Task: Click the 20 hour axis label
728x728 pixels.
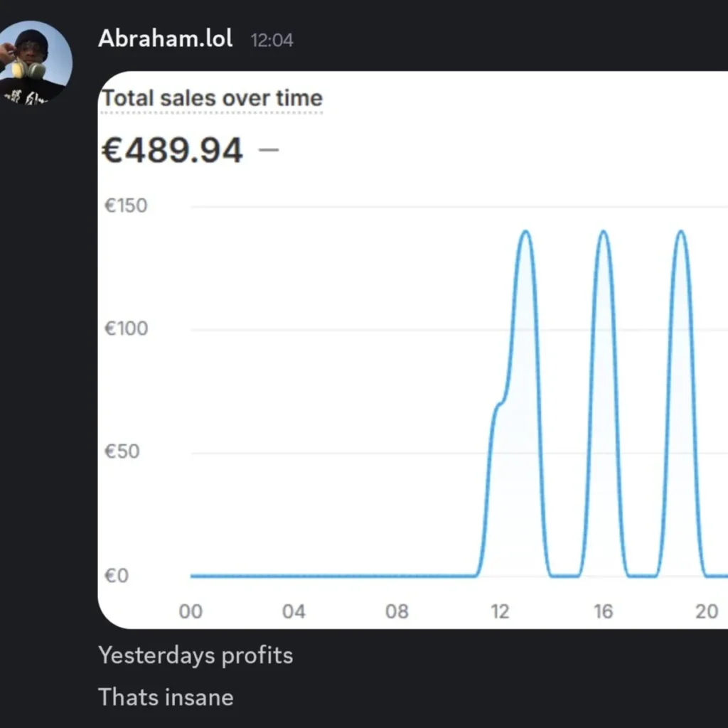Action: coord(706,611)
